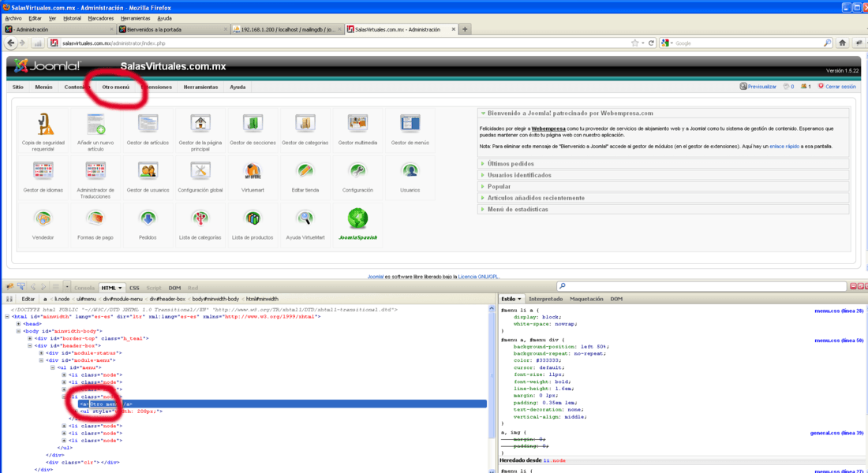Viewport: 868px width, 473px height.
Task: Click the Editar button in Firebug
Action: (28, 299)
